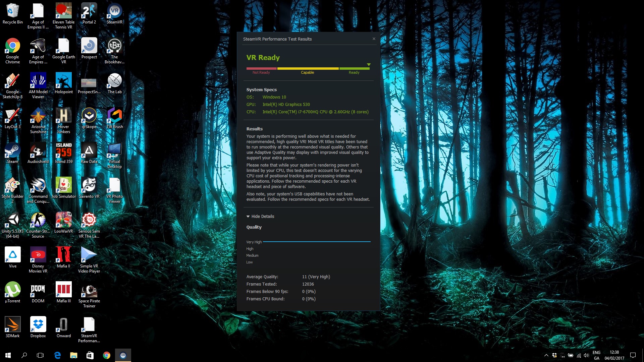
Task: Open the Onward desktop shortcut
Action: (63, 327)
